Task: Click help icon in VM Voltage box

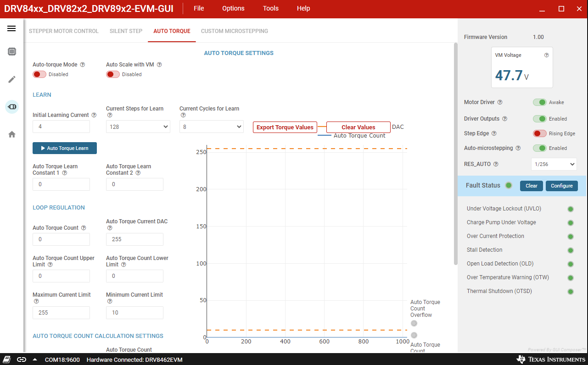Action: click(546, 55)
